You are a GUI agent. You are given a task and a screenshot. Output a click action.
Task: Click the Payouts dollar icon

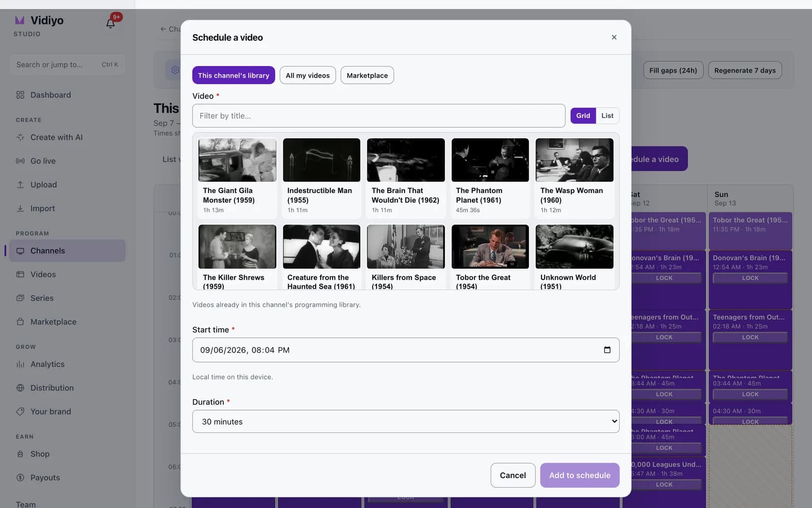pyautogui.click(x=20, y=478)
